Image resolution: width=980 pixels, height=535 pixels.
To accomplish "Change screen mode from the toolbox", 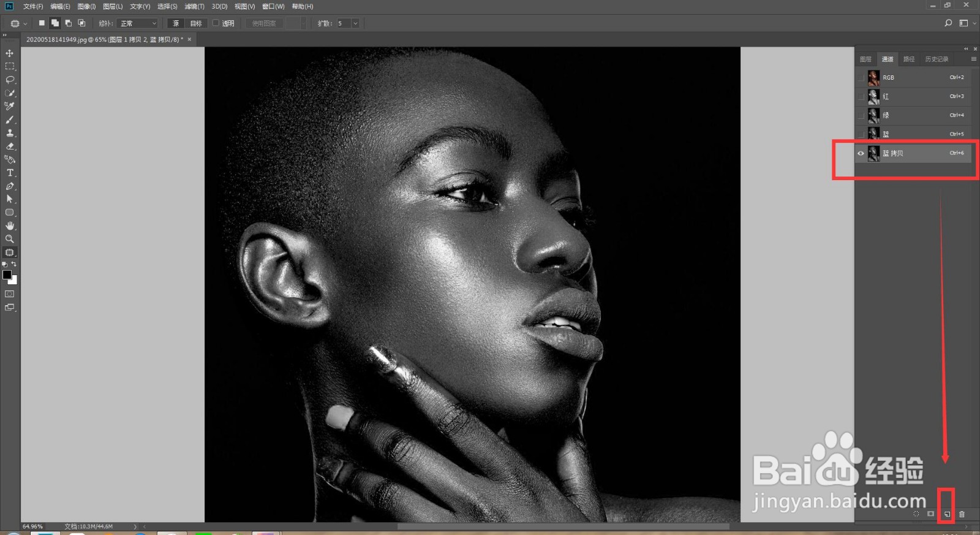I will [10, 308].
